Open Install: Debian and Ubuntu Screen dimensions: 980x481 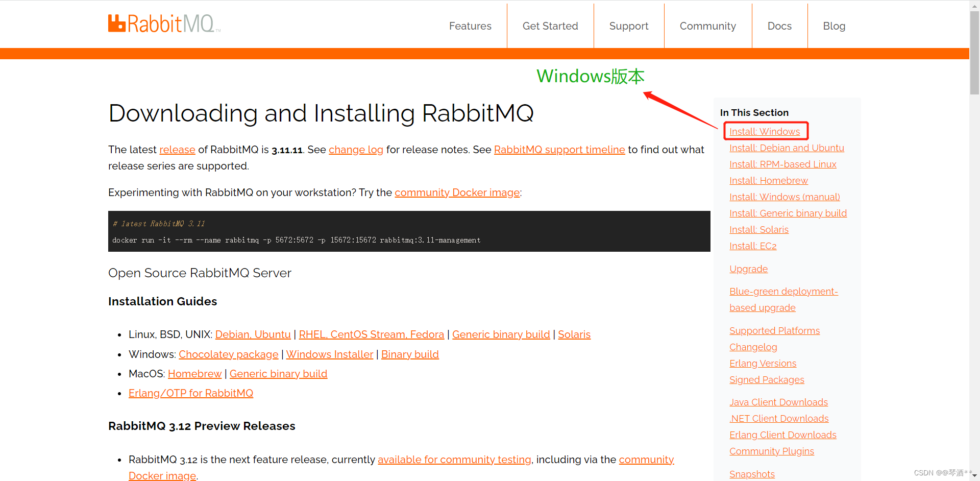click(x=787, y=148)
